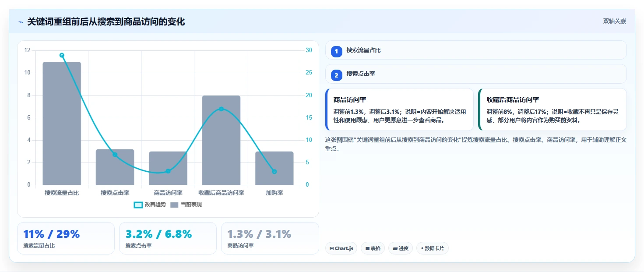Click the summary paragraph below the cards
644x272 pixels.
point(476,144)
